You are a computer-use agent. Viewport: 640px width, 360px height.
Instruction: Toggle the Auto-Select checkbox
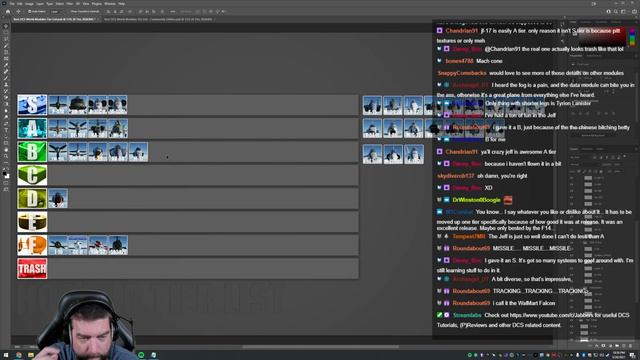click(x=30, y=11)
